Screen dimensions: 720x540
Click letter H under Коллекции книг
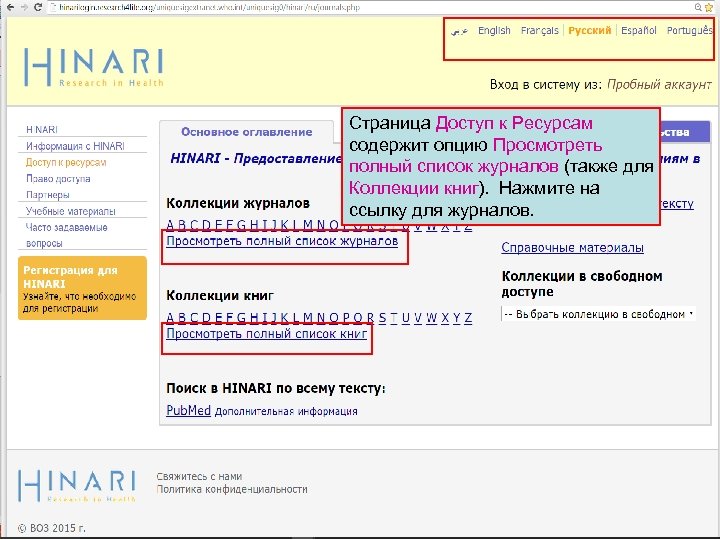pyautogui.click(x=254, y=318)
